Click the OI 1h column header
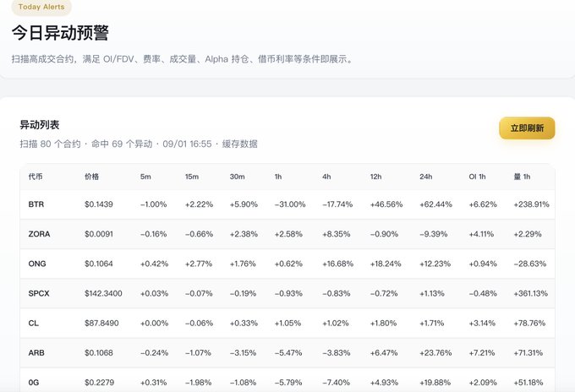The image size is (575, 392). (x=477, y=177)
